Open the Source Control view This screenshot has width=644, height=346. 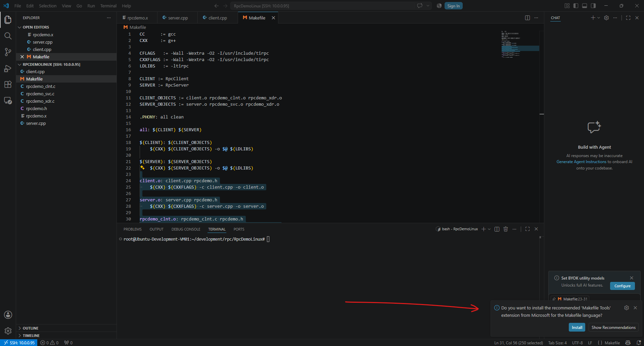point(8,52)
